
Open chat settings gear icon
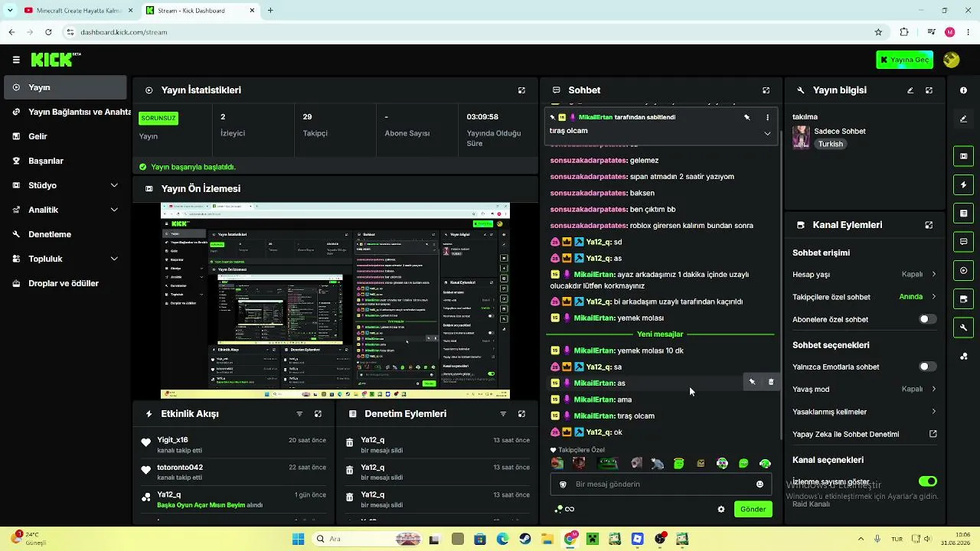720,509
